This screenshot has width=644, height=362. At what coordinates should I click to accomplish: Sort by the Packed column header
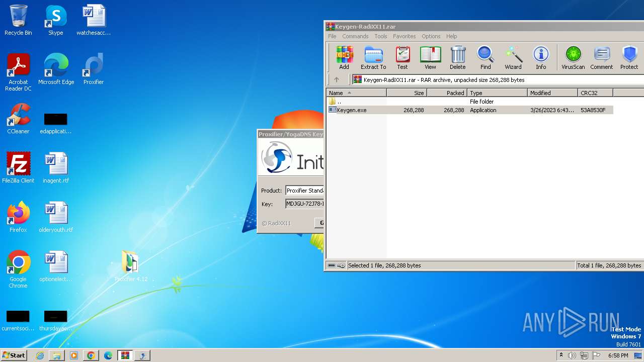447,93
